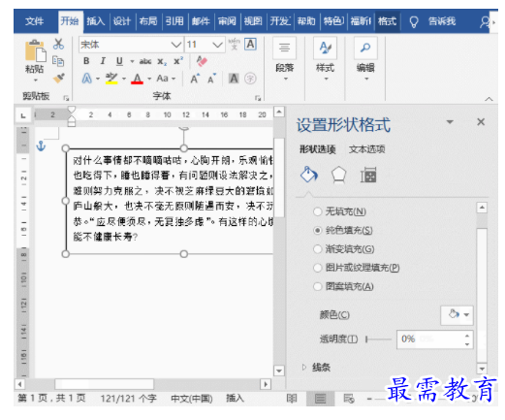Apply subscript formatting

coord(162,61)
